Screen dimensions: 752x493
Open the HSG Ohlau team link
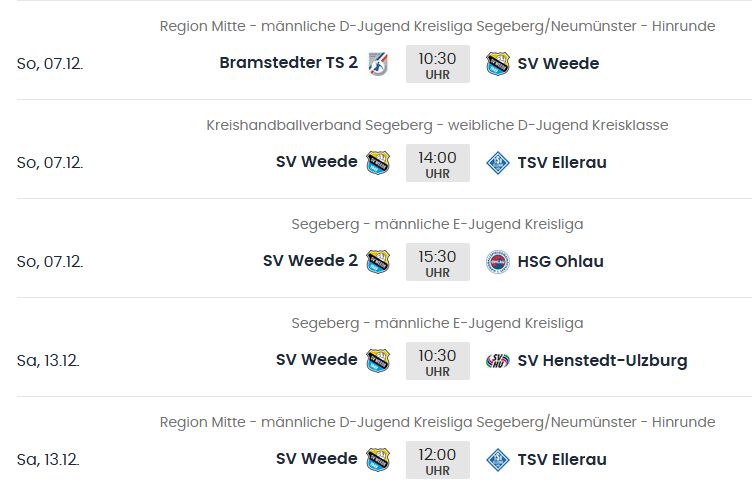(x=560, y=262)
